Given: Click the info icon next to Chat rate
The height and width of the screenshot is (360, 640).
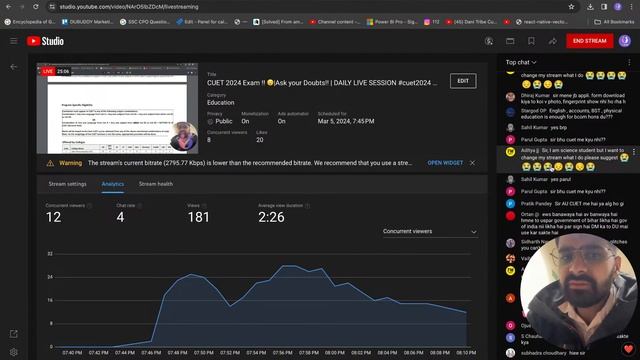Looking at the screenshot, I should 140,206.
